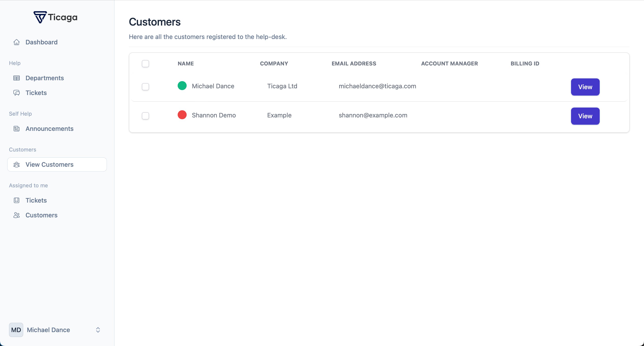Screen dimensions: 644x346
Task: Click the assigned Customers people icon
Action: point(17,215)
